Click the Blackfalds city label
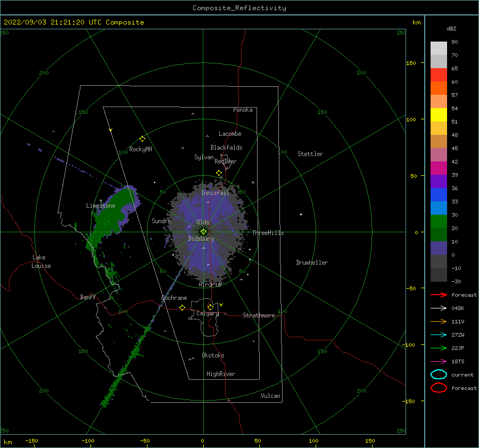479x448 pixels. pyautogui.click(x=226, y=148)
